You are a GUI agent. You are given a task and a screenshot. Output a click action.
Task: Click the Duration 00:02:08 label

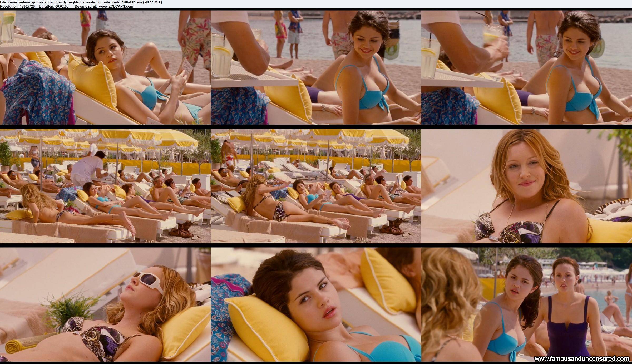54,6
